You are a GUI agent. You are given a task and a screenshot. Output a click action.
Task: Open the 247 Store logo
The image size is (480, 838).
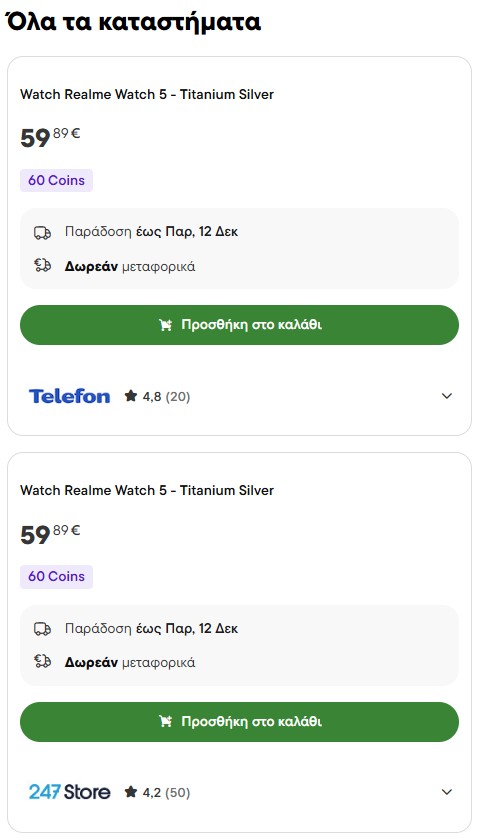pos(69,792)
